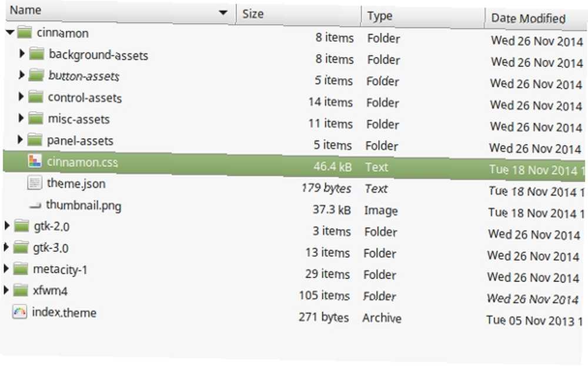The image size is (588, 366).
Task: Click the theme.json text file icon
Action: 35,183
